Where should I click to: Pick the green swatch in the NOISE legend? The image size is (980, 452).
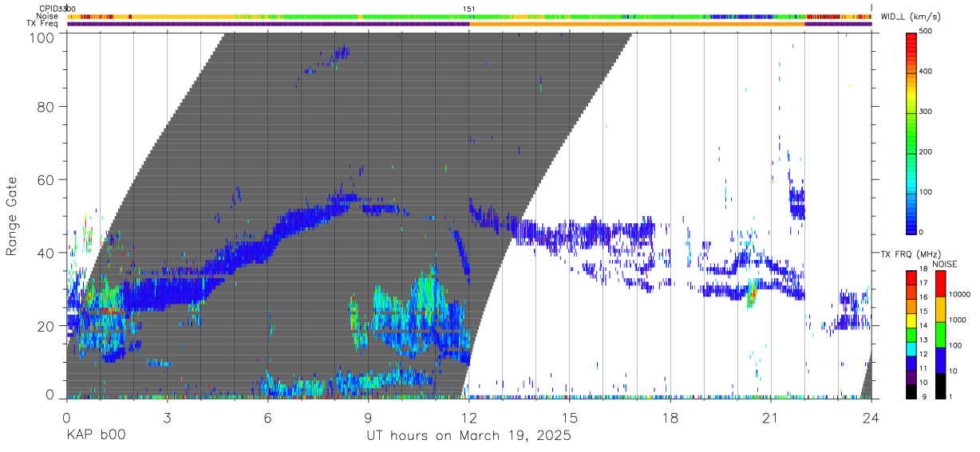(x=940, y=334)
